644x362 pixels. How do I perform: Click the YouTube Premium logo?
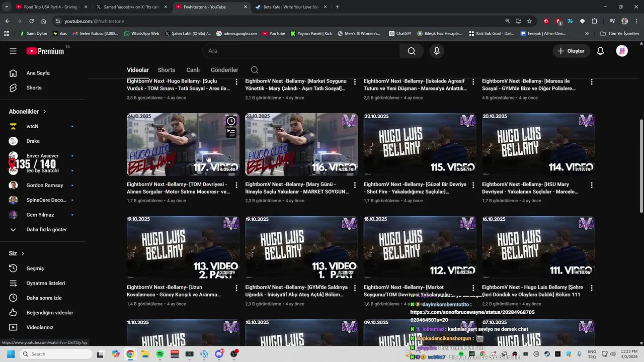[46, 51]
